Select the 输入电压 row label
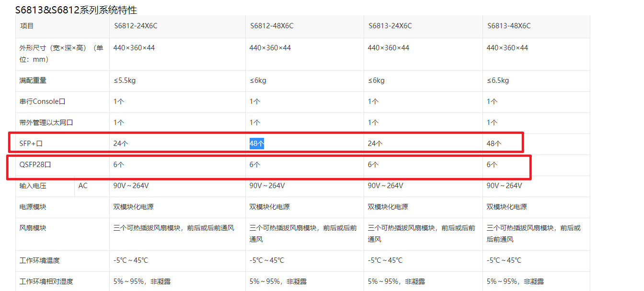The width and height of the screenshot is (644, 291). point(33,186)
